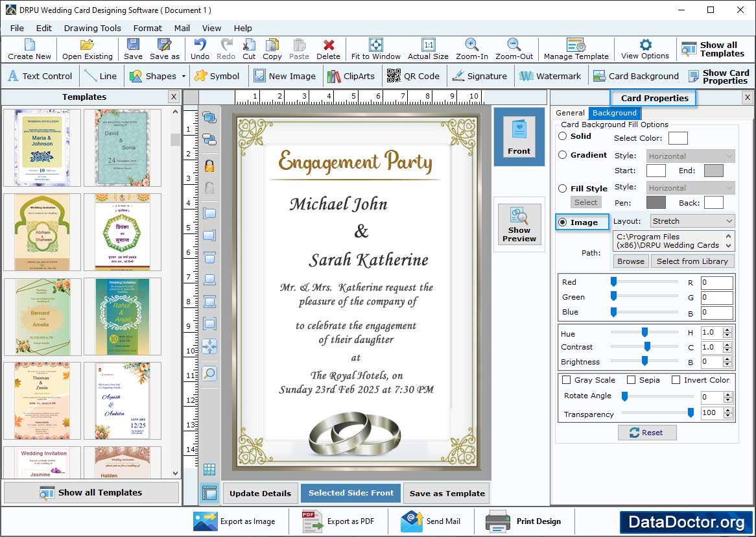
Task: Add a Text Control
Action: point(40,76)
